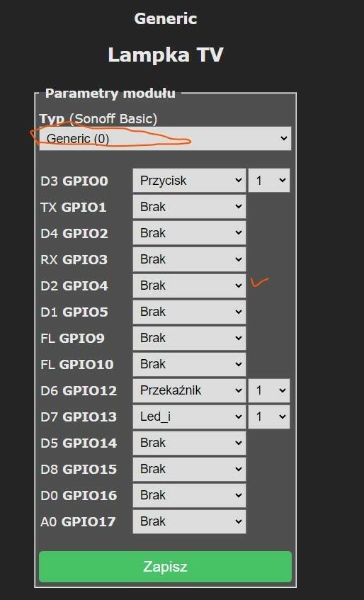The height and width of the screenshot is (600, 364).
Task: Open the Generic (0) module type dropdown
Action: 165,138
